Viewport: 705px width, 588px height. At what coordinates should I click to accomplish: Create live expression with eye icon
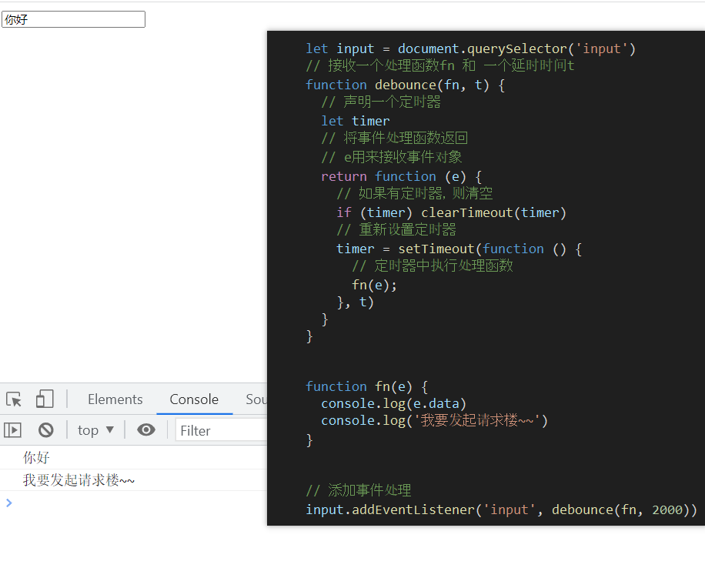146,430
